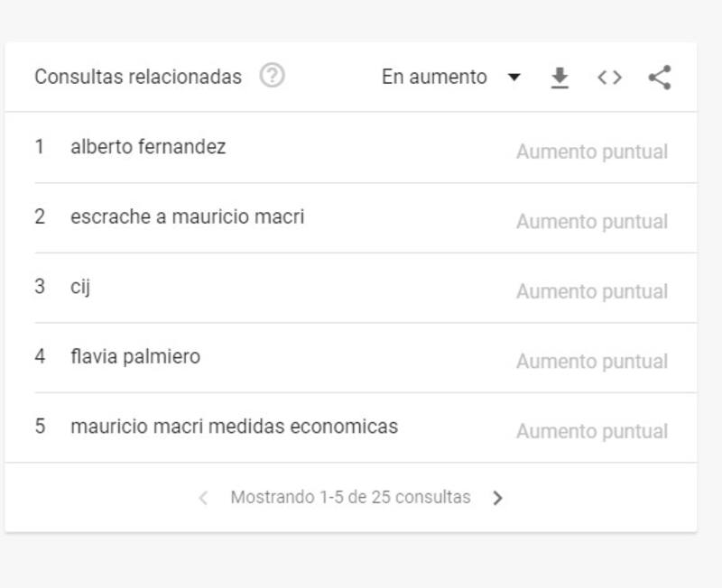Click 'Aumento puntual' in row 5

(x=592, y=431)
